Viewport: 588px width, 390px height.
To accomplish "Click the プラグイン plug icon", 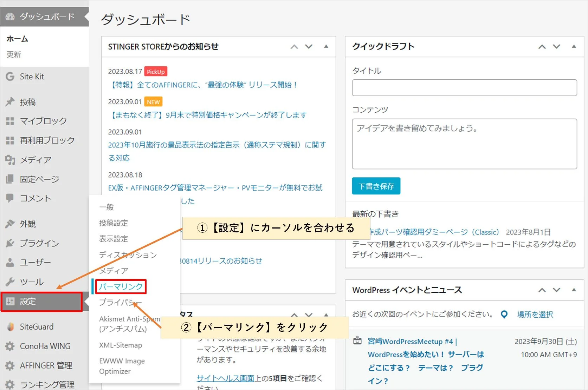I will click(10, 243).
